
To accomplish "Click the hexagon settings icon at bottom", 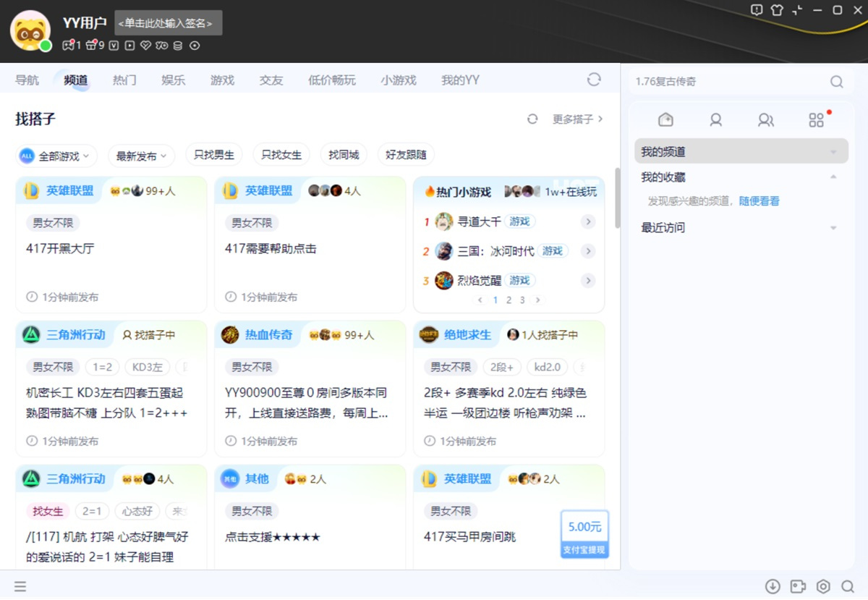I will click(x=823, y=586).
